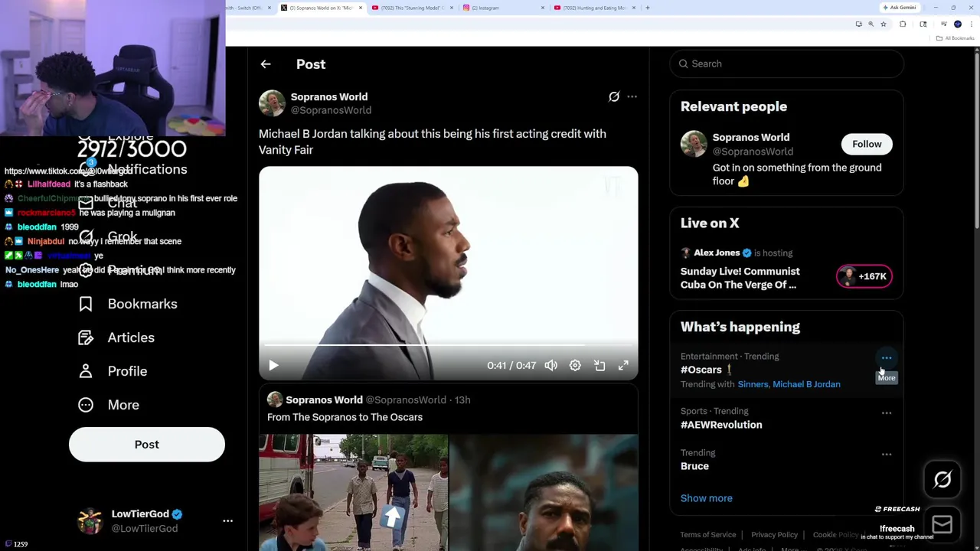980x551 pixels.
Task: Open the floating Grok button
Action: 942,480
